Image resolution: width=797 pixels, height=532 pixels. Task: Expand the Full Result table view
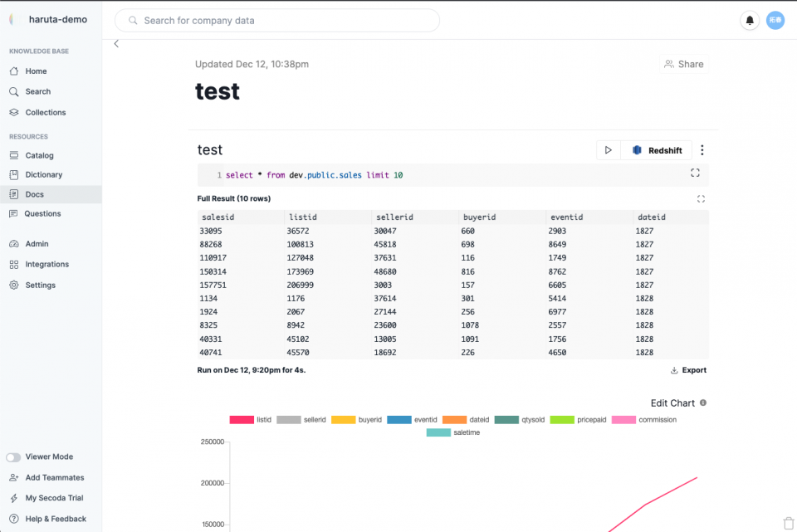(x=701, y=198)
